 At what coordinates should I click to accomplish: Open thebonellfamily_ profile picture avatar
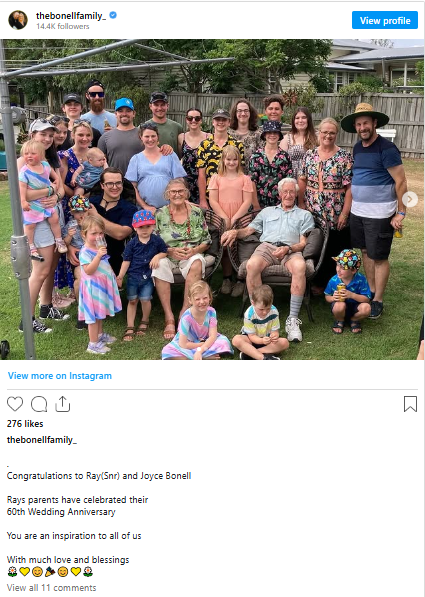18,20
